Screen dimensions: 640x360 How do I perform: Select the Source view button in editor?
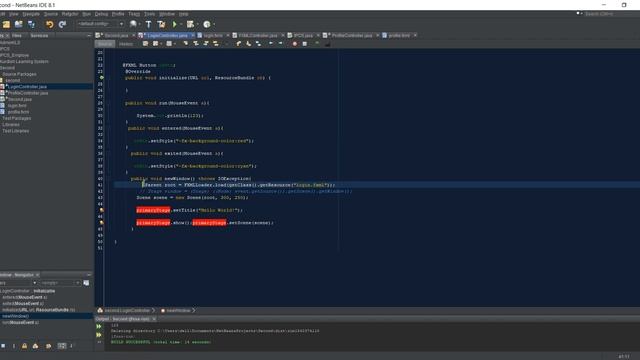[105, 44]
